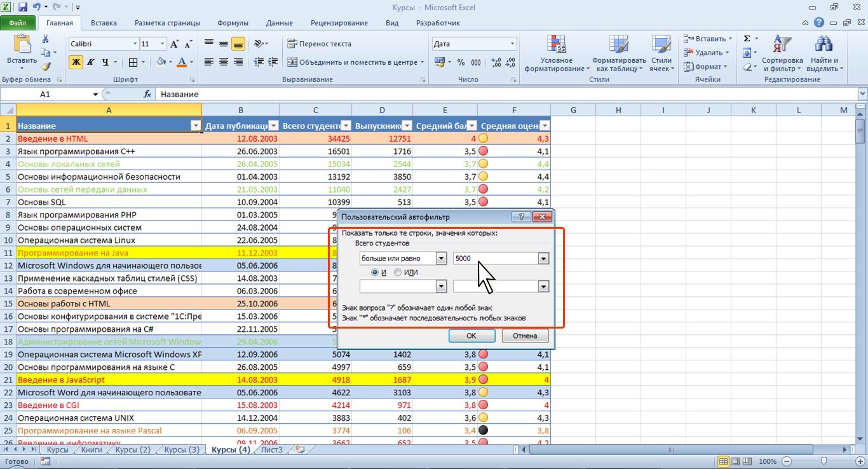
Task: Toggle Italic (К) formatting
Action: coord(91,62)
